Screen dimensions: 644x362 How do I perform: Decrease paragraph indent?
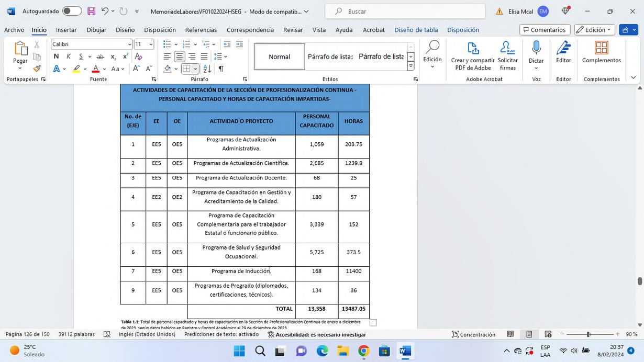[227, 44]
